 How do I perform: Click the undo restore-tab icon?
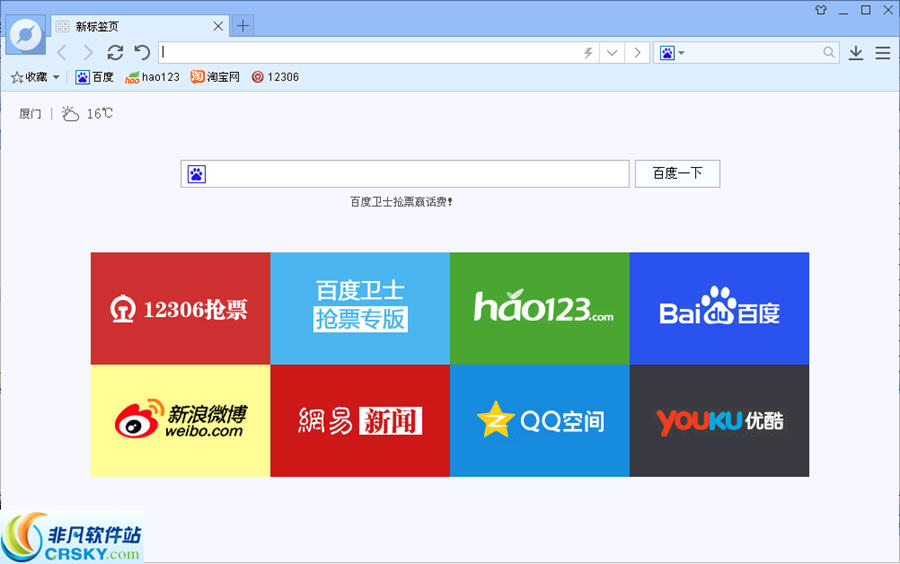(142, 53)
